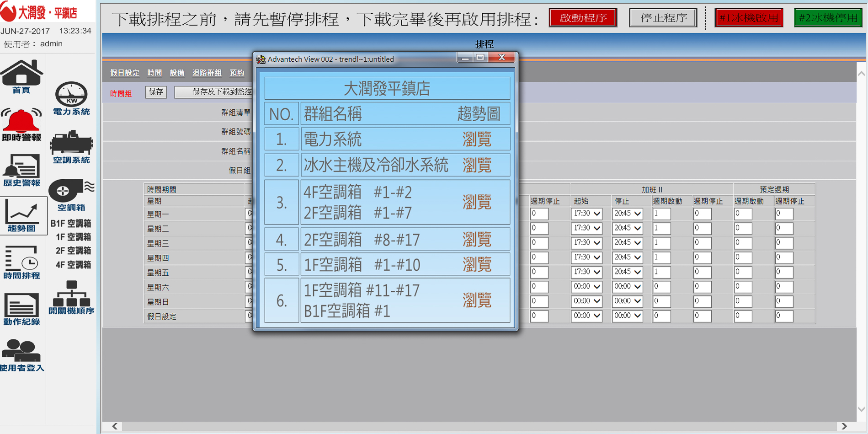Click the Advantech View window title icon

[261, 59]
